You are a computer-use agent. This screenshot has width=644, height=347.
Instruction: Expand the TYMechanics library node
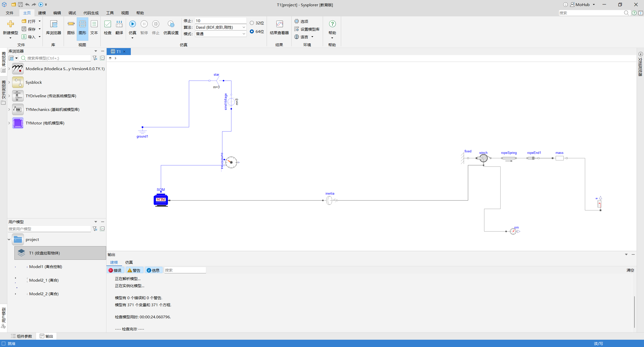[9, 109]
